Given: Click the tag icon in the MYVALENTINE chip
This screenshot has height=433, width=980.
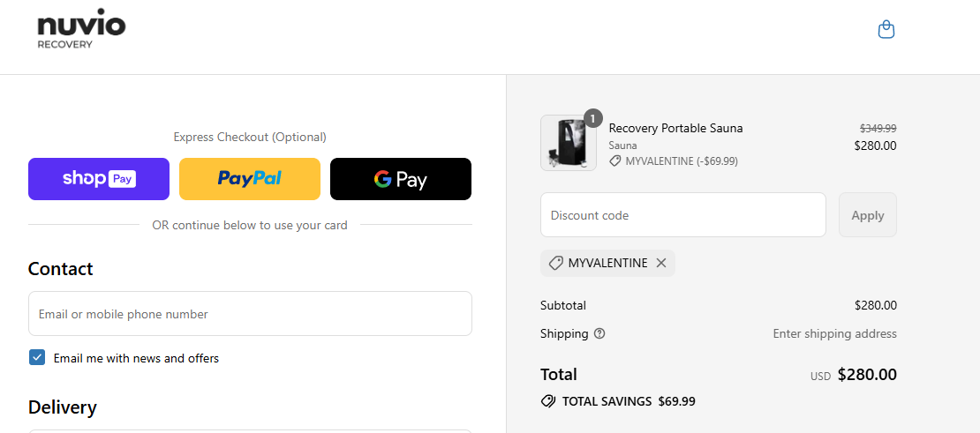Looking at the screenshot, I should point(555,264).
